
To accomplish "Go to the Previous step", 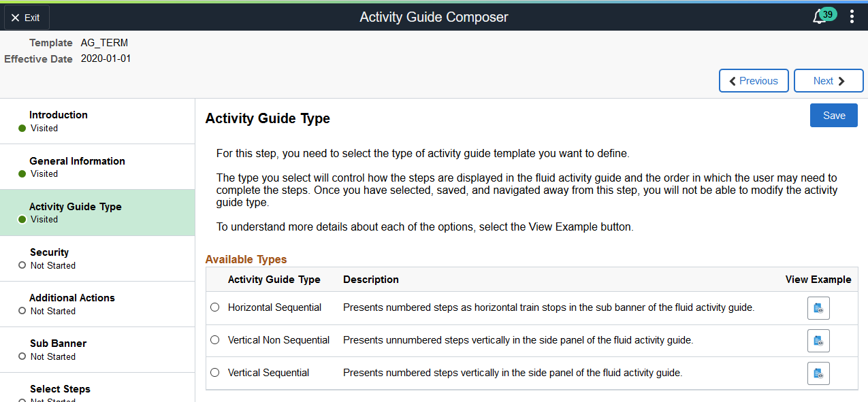I will (x=754, y=81).
